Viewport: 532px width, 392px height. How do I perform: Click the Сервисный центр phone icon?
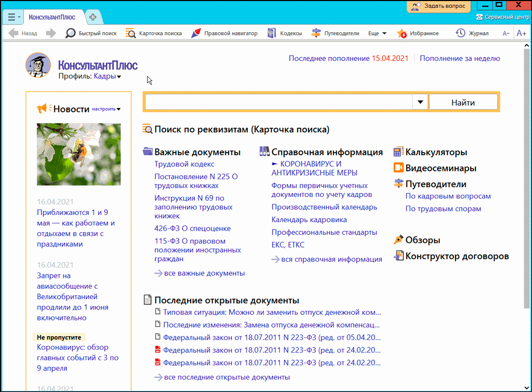(x=479, y=17)
